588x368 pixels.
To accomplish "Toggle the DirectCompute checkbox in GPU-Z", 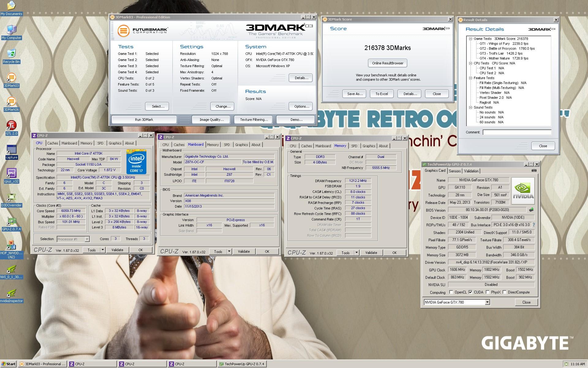I will (x=504, y=292).
